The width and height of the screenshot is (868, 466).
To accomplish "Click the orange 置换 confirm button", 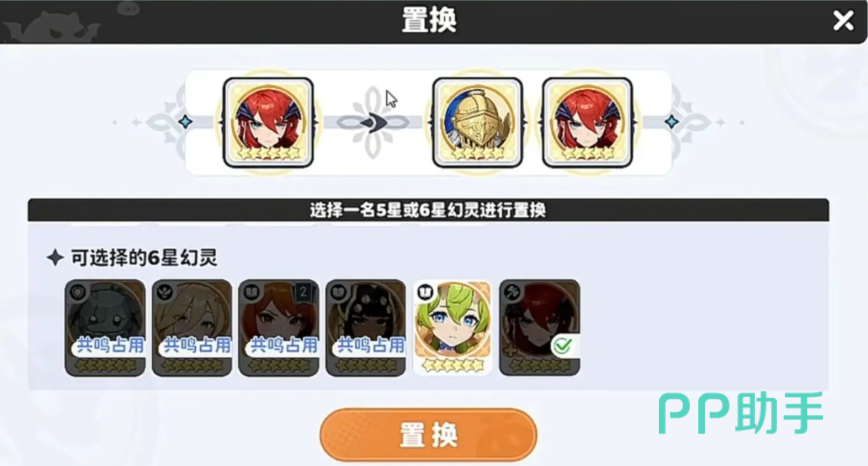I will (x=428, y=435).
